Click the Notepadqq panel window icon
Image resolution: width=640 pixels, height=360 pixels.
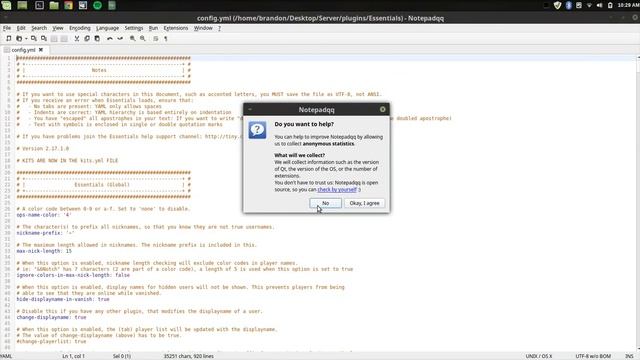112,5
